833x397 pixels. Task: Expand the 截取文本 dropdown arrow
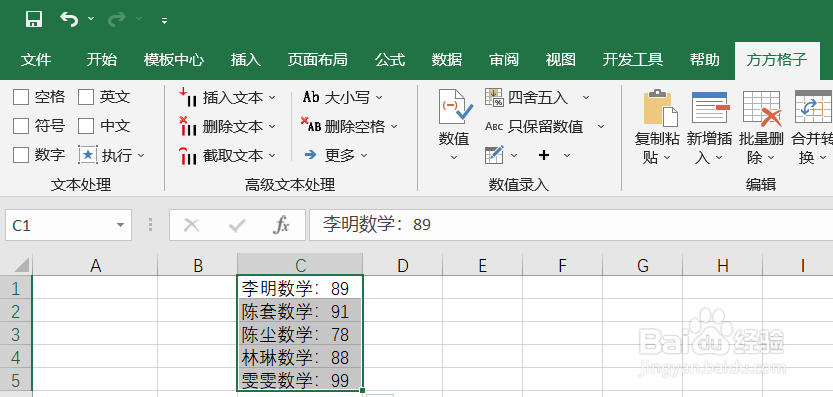pyautogui.click(x=272, y=156)
